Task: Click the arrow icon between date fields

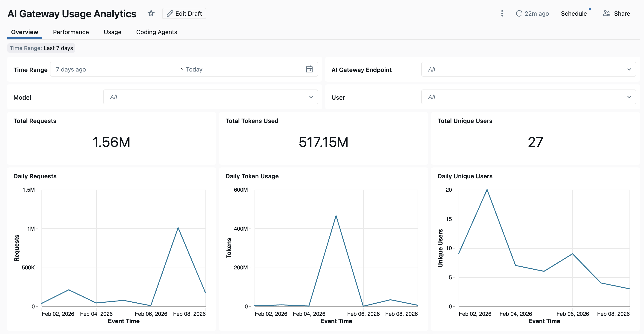Action: coord(179,70)
